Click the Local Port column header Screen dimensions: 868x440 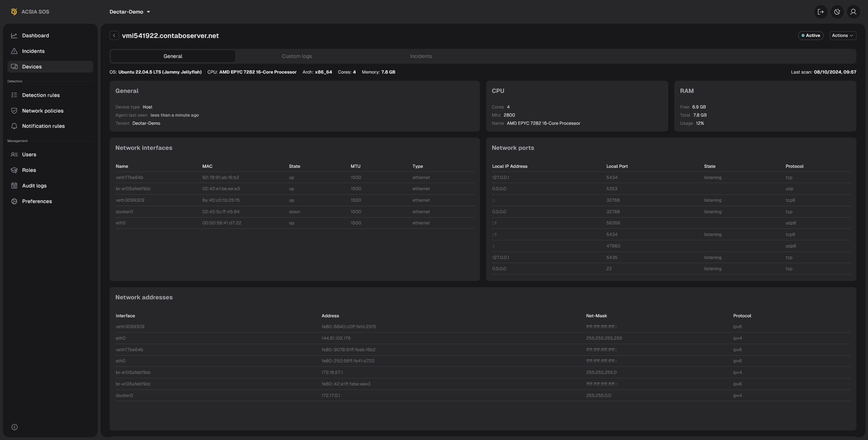pyautogui.click(x=617, y=166)
